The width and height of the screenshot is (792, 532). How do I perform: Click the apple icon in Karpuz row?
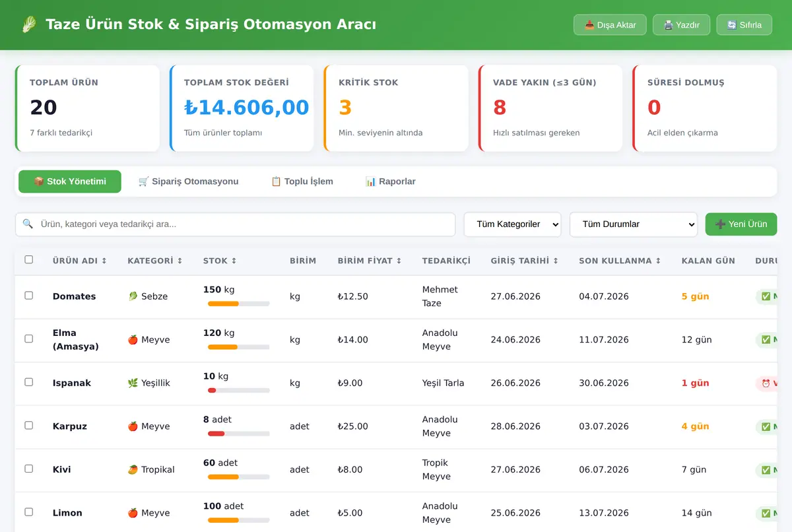pyautogui.click(x=133, y=426)
